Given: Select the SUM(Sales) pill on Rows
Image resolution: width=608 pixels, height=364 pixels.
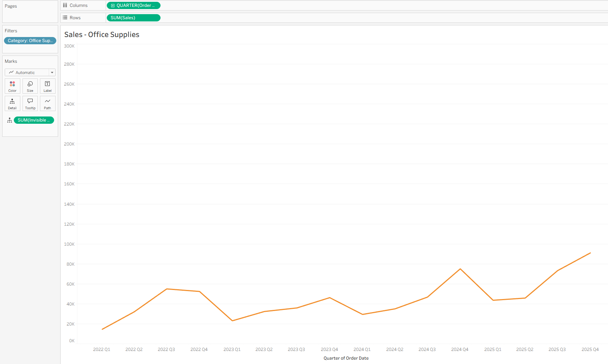Looking at the screenshot, I should [x=133, y=18].
